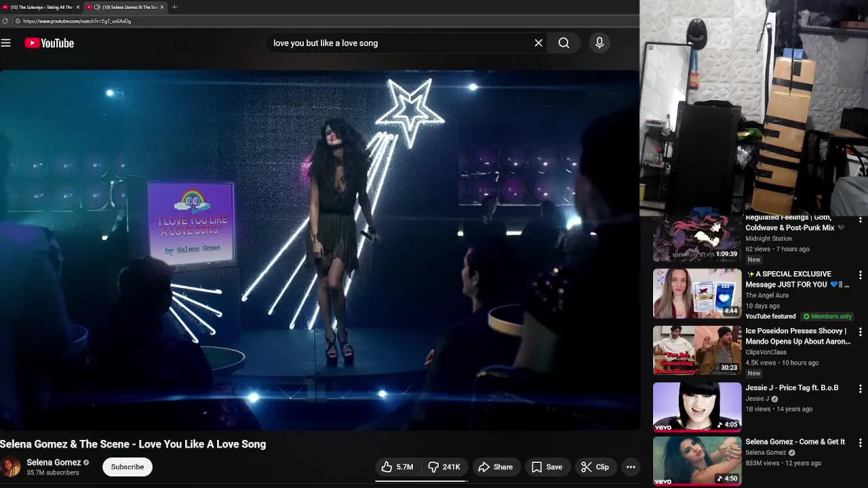Click the Members only badge
This screenshot has height=488, width=868.
pyautogui.click(x=827, y=317)
